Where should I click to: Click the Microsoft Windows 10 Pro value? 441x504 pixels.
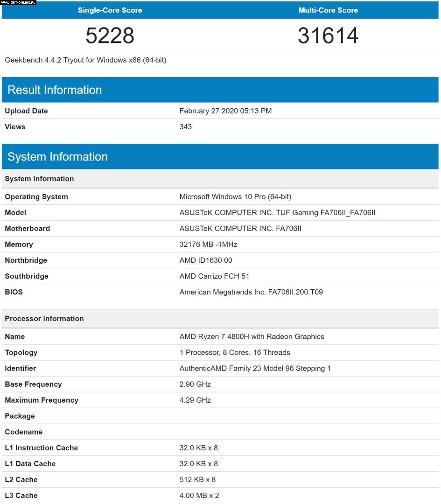[x=235, y=197]
